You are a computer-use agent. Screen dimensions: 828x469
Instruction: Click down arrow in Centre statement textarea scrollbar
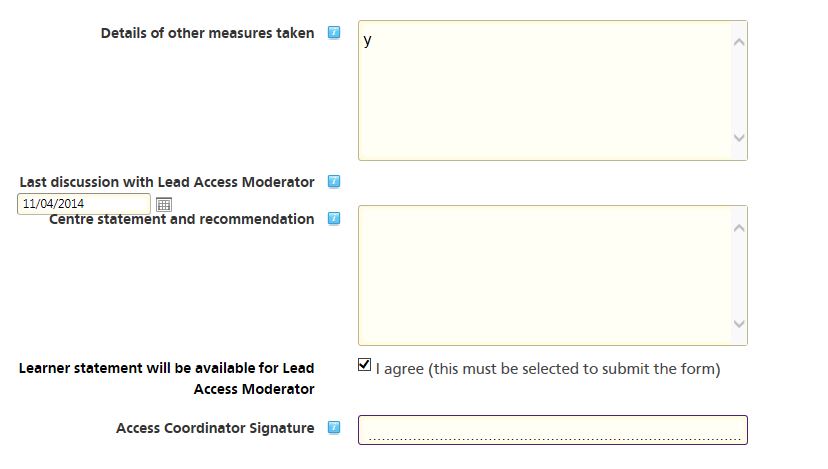[x=739, y=324]
